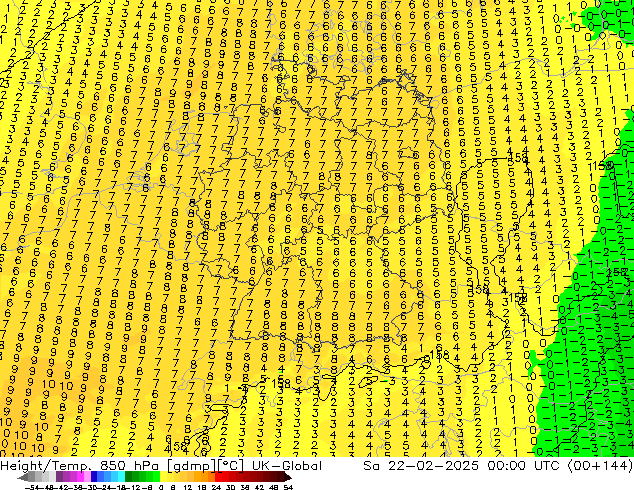
Task: Click the "00:00 UTC" time label
Action: 524,466
